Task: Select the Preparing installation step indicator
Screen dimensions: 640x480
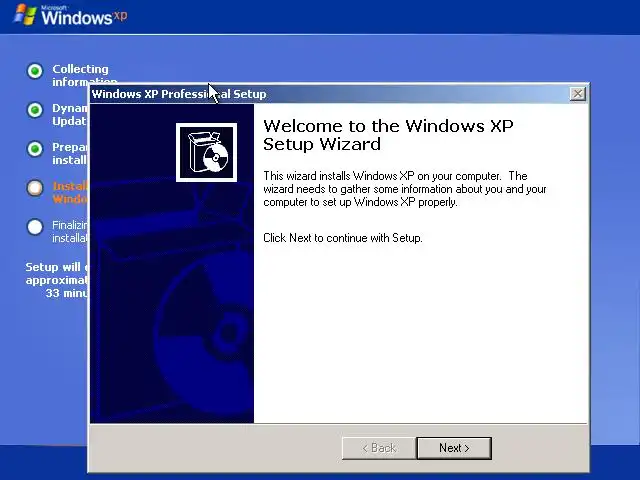Action: [x=35, y=149]
